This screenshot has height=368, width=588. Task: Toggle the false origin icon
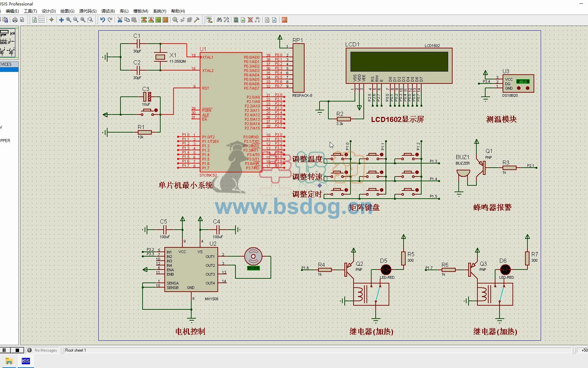(x=51, y=20)
